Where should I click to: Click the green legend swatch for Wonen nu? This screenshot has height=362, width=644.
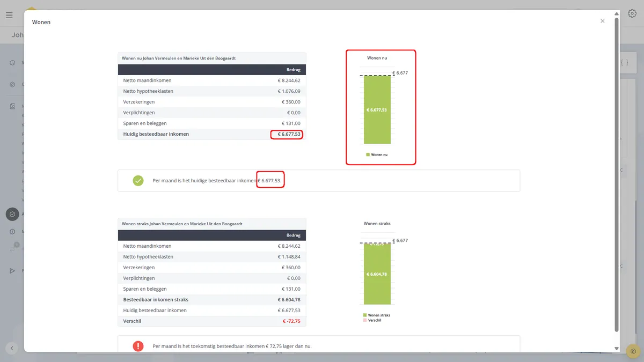[x=368, y=154]
